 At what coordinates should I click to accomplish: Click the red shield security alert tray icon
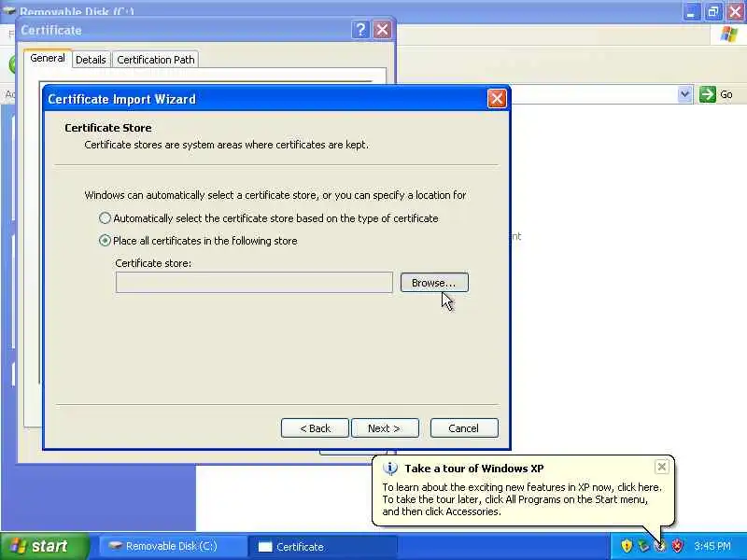[677, 546]
